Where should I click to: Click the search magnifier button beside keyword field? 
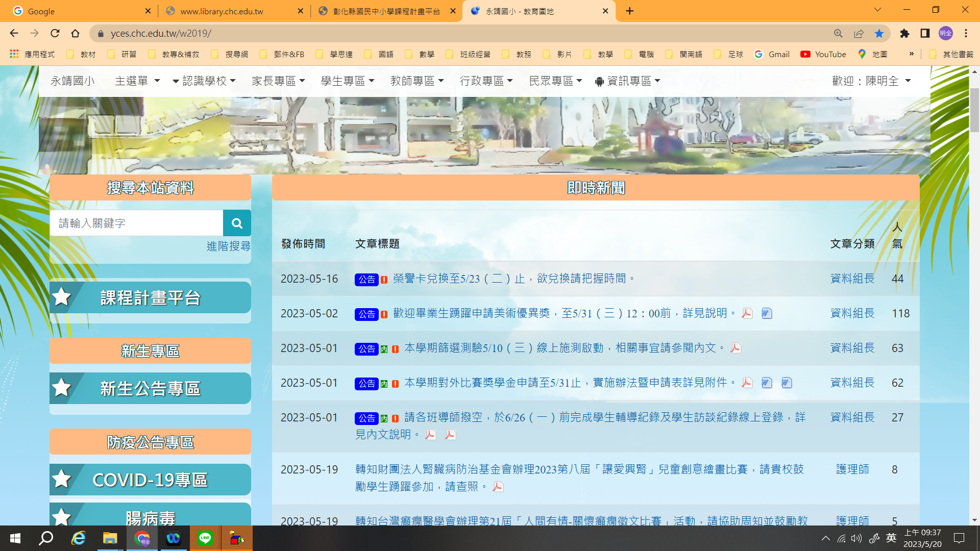[237, 223]
